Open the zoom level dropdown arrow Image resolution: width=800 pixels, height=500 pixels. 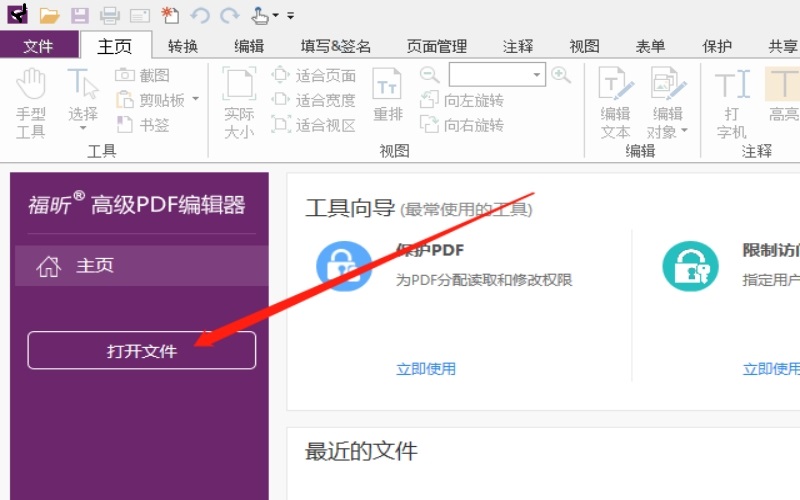coord(537,74)
